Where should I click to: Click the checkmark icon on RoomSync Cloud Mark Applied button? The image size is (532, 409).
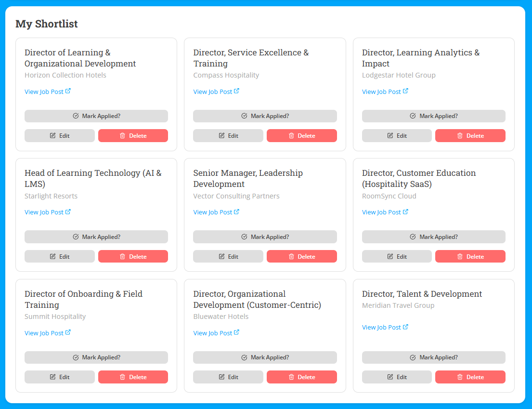413,237
